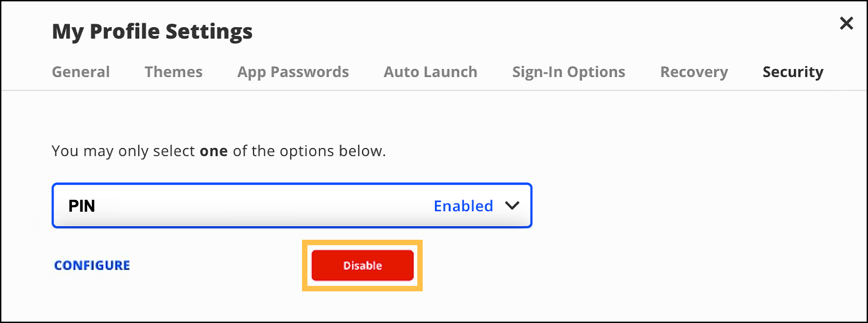Viewport: 868px width, 323px height.
Task: Disable the PIN sign-in option
Action: pos(362,266)
